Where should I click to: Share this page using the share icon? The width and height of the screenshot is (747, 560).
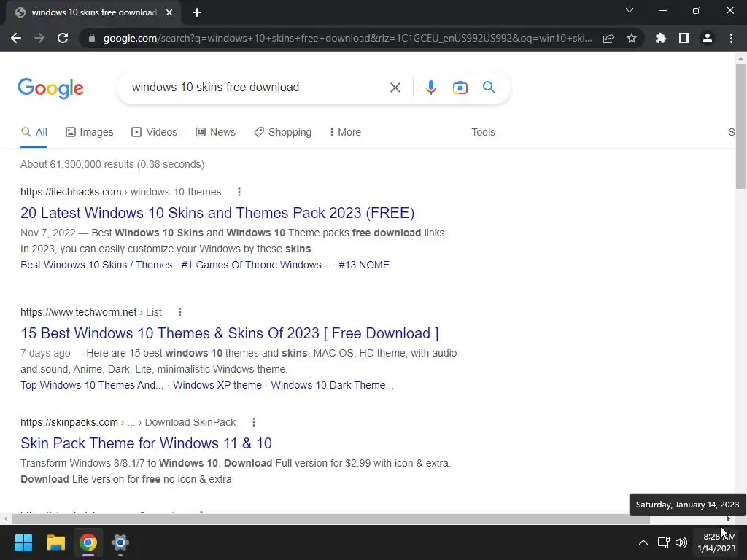click(x=608, y=38)
